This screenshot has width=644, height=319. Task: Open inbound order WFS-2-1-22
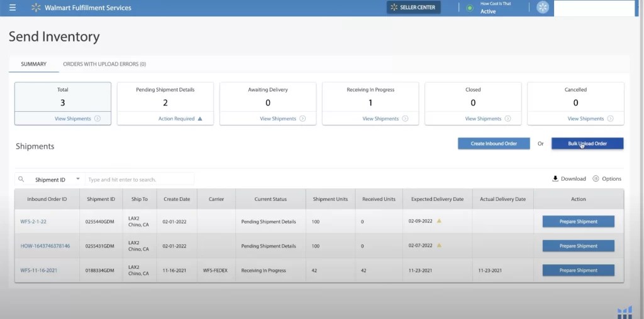(x=33, y=222)
